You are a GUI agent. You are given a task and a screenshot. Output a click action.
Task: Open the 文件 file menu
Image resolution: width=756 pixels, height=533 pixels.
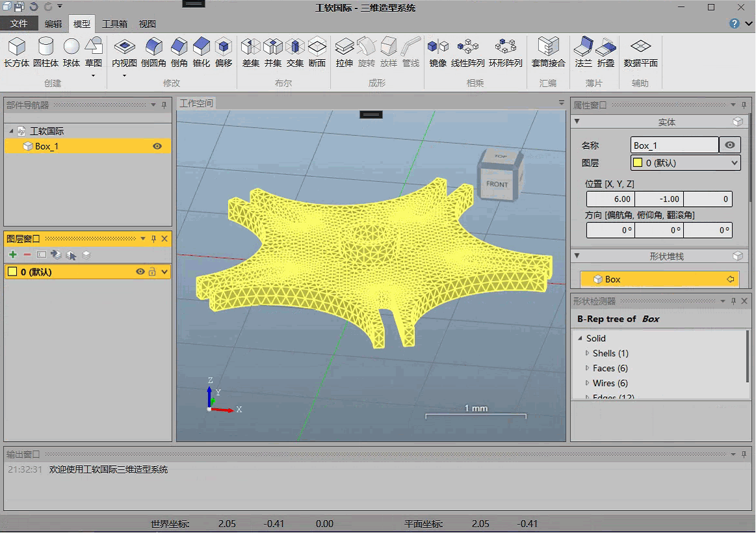(x=19, y=24)
